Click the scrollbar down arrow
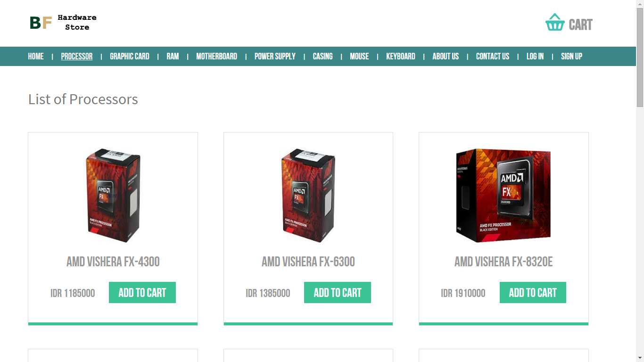The image size is (644, 362). click(640, 358)
